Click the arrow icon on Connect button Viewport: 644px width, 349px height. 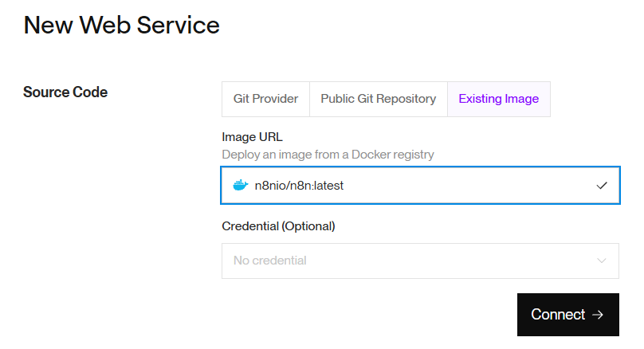coord(599,315)
